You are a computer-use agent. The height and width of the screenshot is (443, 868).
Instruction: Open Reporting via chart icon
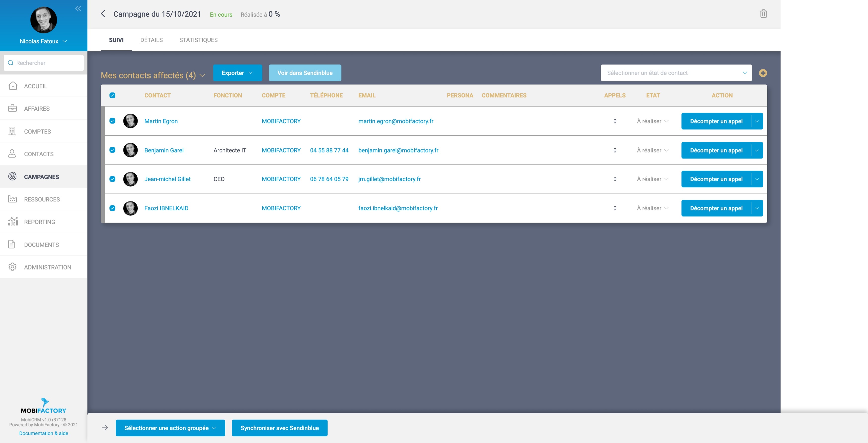click(12, 222)
